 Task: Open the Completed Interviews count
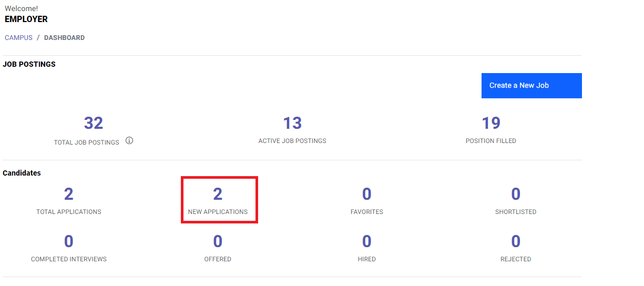[x=69, y=241]
